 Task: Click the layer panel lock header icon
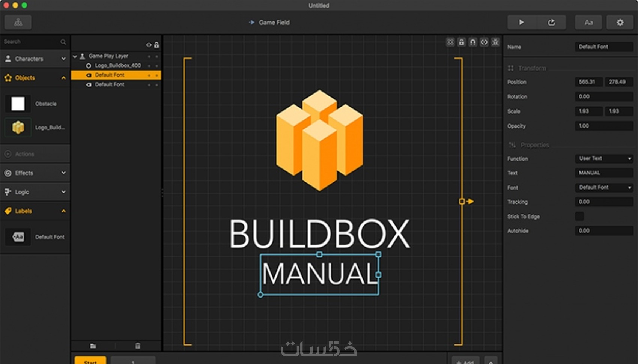[156, 45]
